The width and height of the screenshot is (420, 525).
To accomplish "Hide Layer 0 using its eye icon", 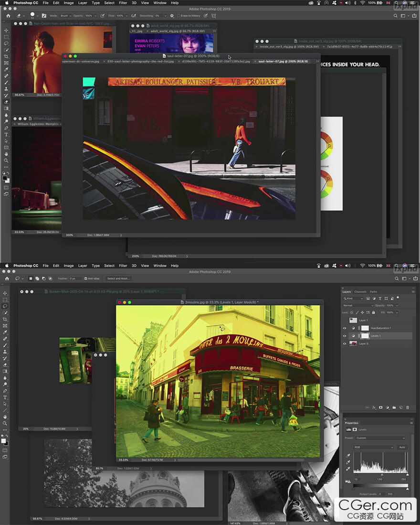I will coord(345,343).
